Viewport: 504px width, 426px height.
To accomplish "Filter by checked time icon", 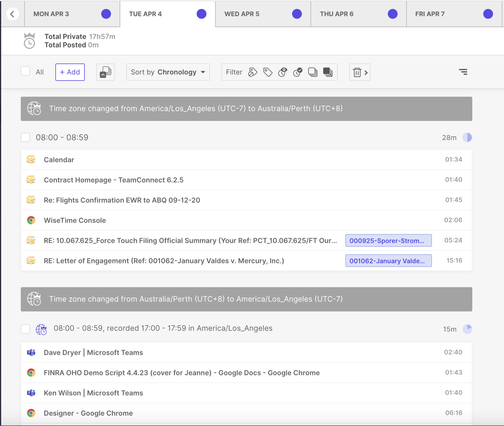I will 298,72.
